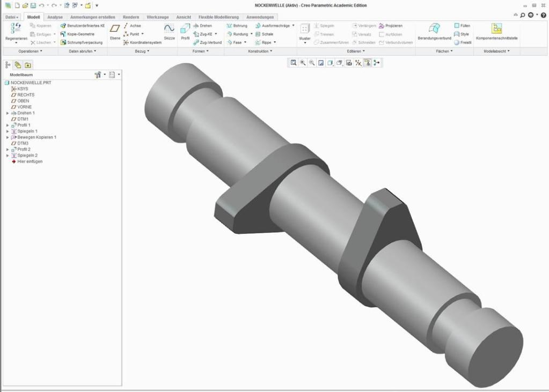The width and height of the screenshot is (549, 392).
Task: Click the Regenerieren button
Action: tap(16, 32)
